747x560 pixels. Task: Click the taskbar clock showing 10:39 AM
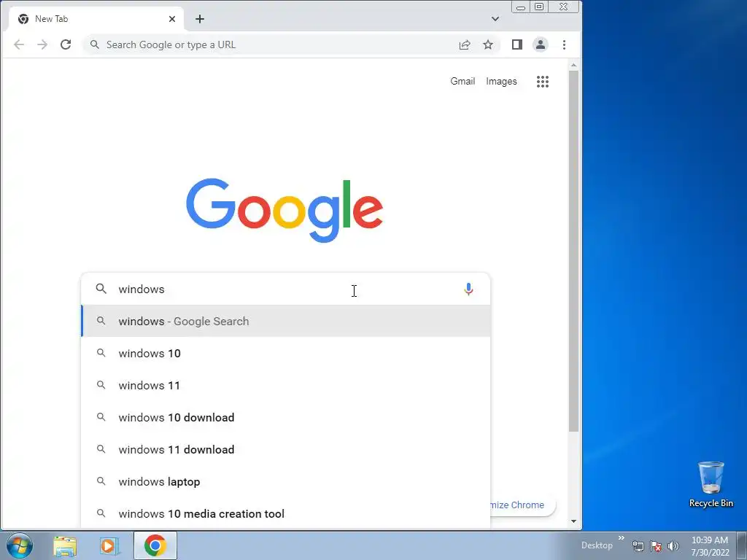tap(710, 546)
